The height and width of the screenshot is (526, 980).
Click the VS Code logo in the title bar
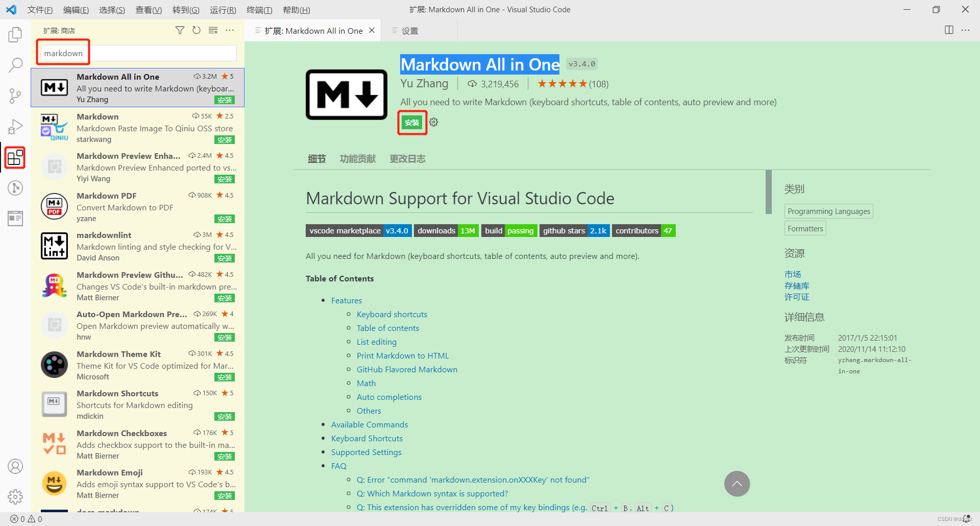(11, 10)
